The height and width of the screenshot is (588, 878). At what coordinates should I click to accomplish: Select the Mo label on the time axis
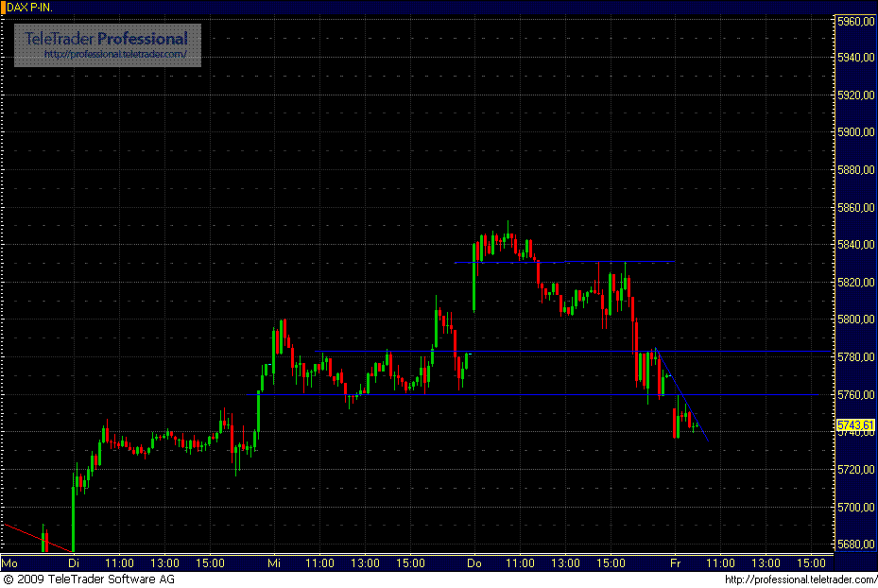click(9, 562)
